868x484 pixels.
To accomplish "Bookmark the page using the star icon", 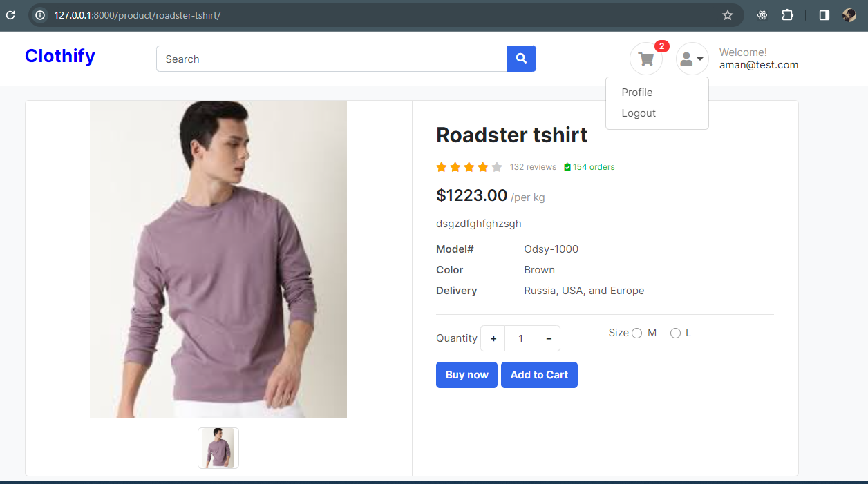I will tap(728, 14).
